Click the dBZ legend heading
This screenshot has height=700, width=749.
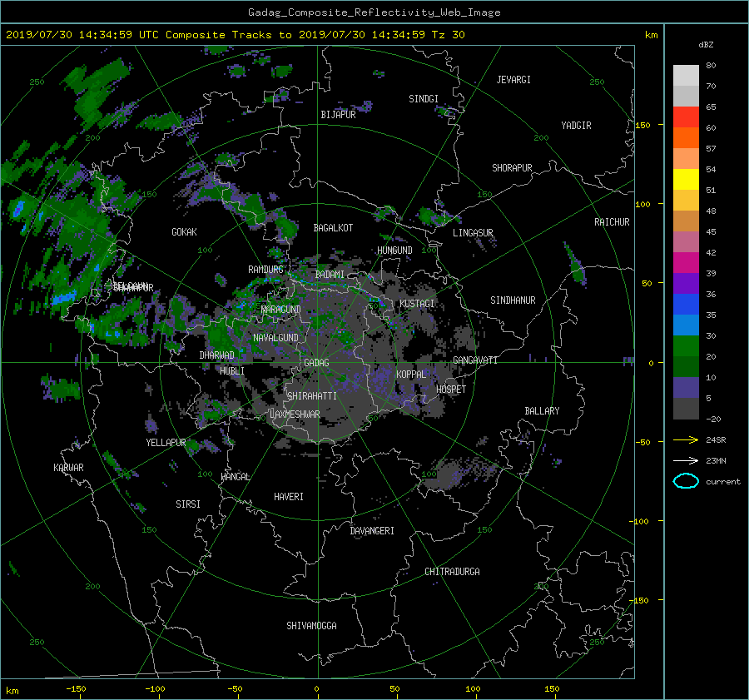(706, 44)
